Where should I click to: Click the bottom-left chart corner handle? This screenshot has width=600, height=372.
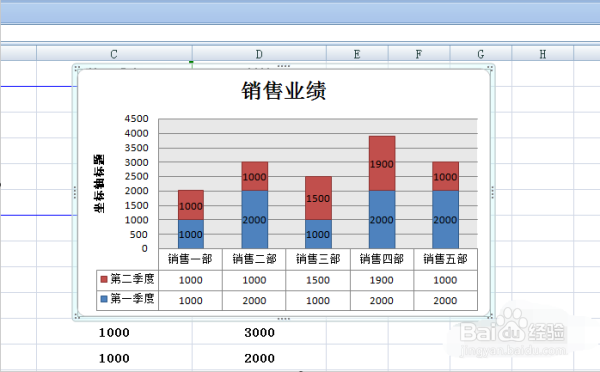click(77, 316)
